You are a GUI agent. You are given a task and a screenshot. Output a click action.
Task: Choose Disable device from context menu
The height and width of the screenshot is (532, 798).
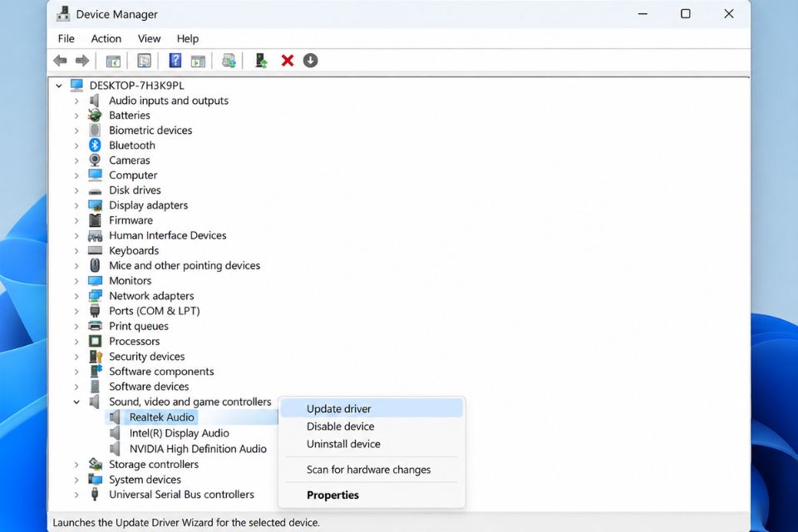click(372, 426)
